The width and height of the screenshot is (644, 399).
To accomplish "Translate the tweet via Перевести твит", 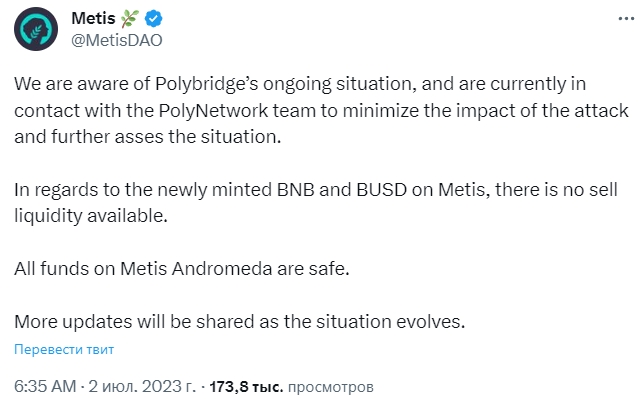I will (64, 349).
